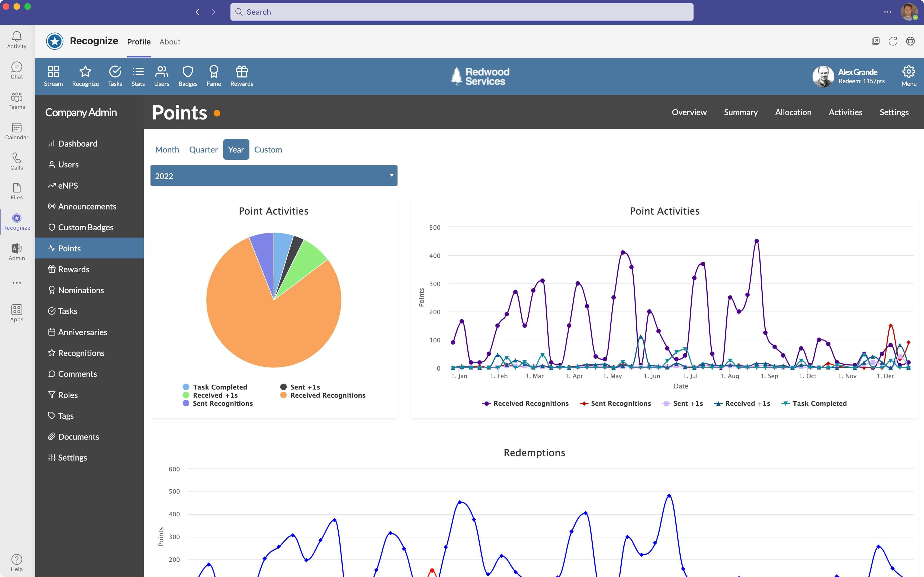Open the Activities navigation tab
Viewport: 924px width, 577px height.
(x=845, y=112)
